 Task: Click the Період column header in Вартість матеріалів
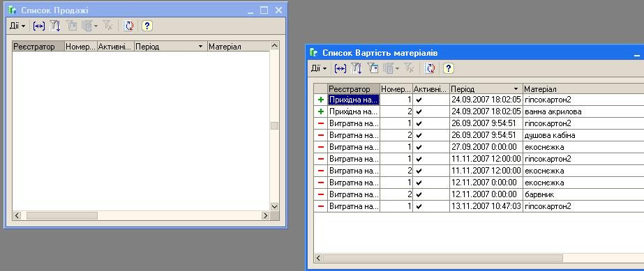coord(486,89)
